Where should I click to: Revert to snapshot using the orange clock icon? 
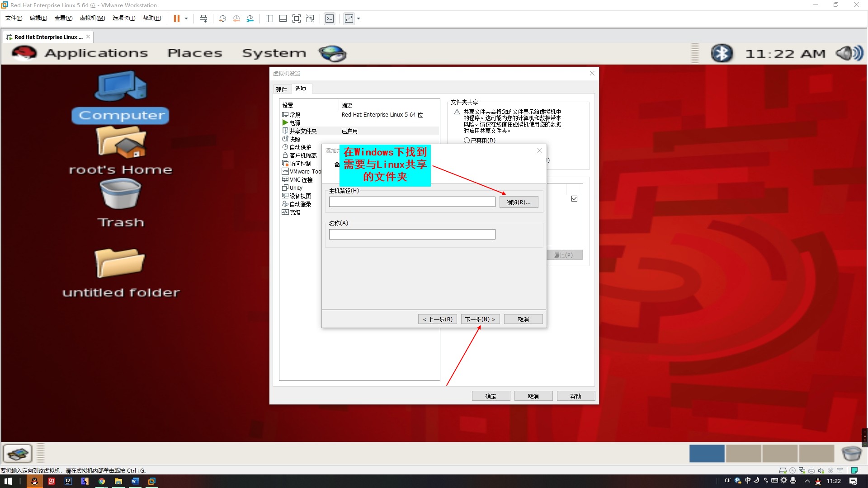[236, 19]
